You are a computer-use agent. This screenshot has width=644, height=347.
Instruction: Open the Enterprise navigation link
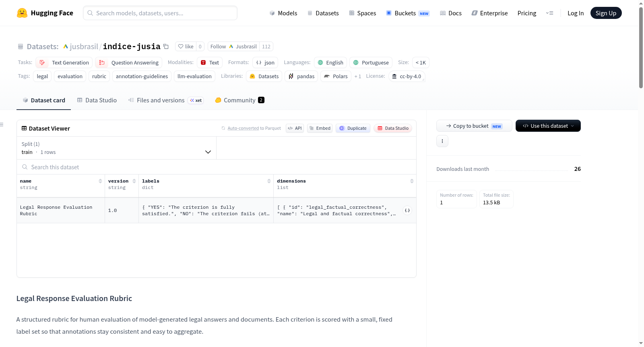[489, 13]
